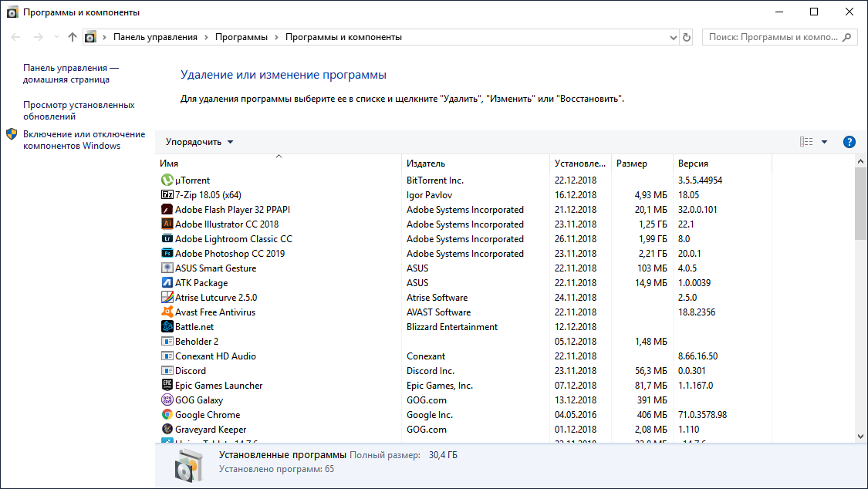Select the Google Chrome name text

click(208, 415)
